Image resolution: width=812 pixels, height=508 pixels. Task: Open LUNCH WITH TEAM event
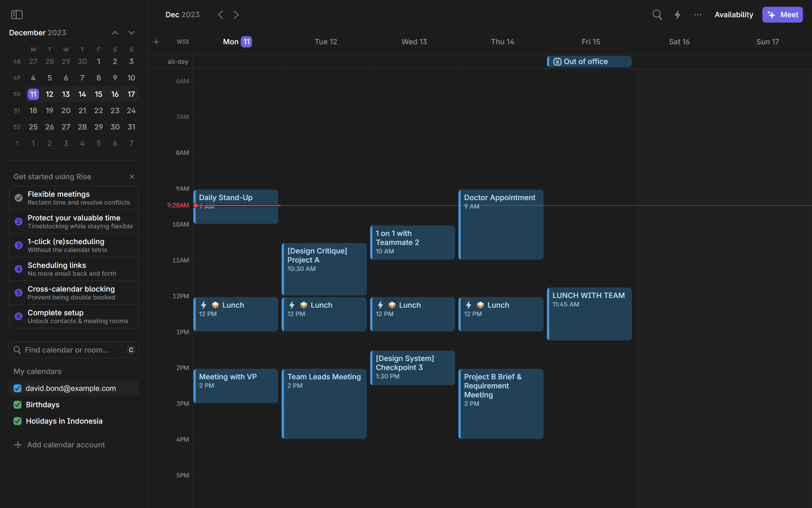[590, 314]
